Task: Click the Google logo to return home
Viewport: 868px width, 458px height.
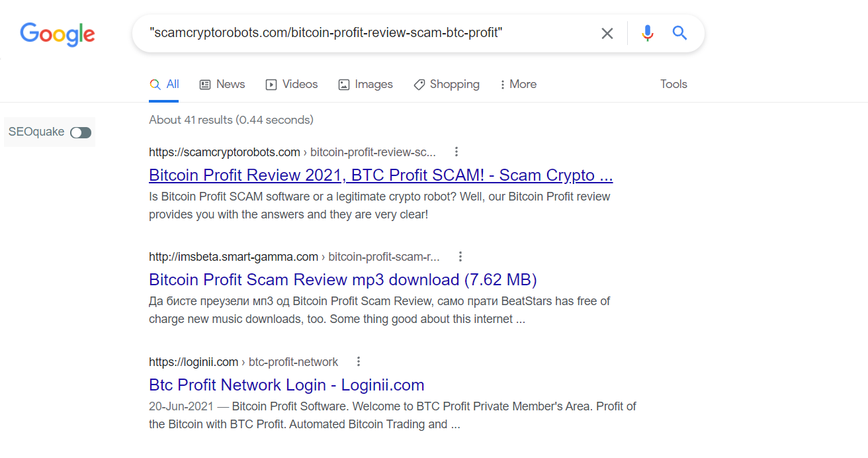Action: click(57, 34)
